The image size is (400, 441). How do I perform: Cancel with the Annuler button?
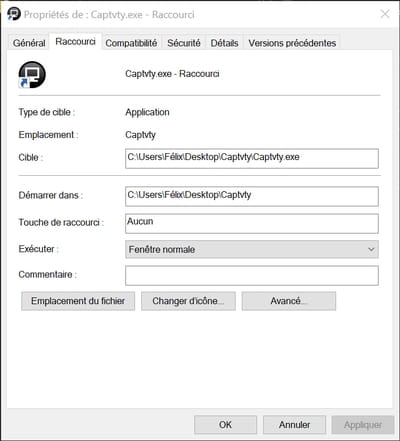point(294,425)
